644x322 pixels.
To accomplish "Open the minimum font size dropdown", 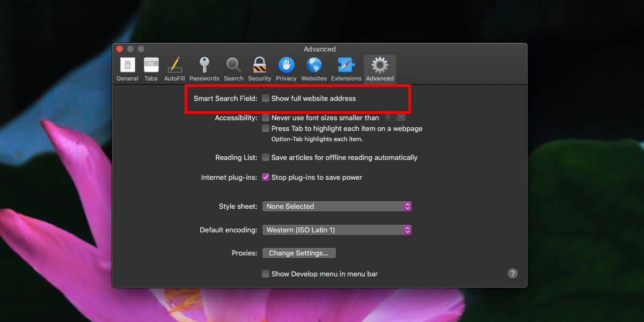I will (x=401, y=117).
